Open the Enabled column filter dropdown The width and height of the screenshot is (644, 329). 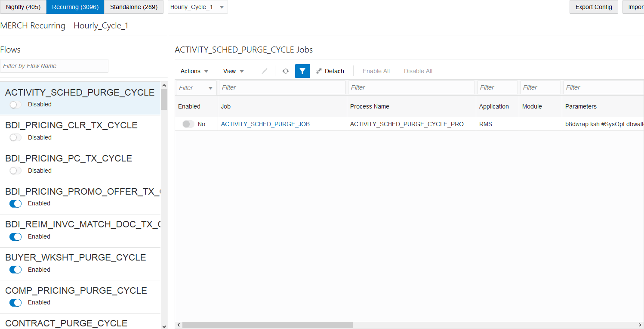(x=196, y=88)
